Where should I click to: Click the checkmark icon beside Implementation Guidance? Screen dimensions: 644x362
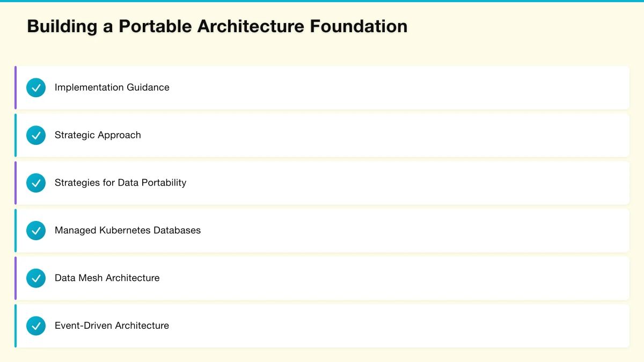[x=36, y=87]
